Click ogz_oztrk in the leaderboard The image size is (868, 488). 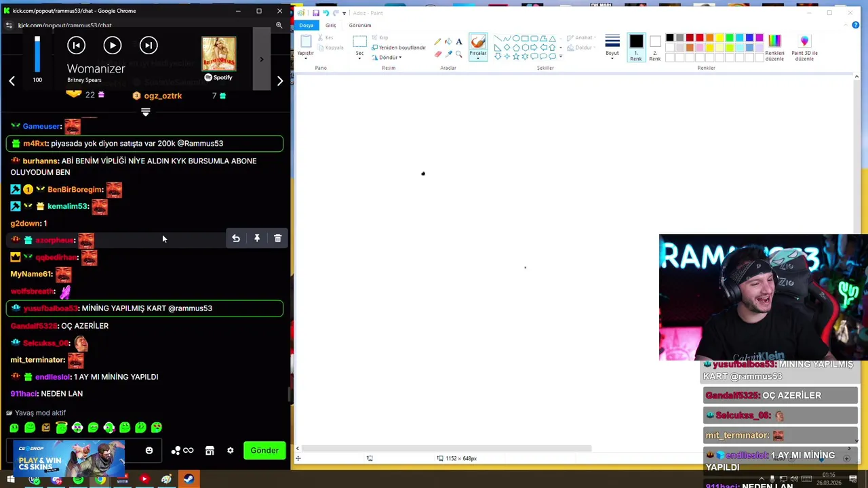(163, 96)
